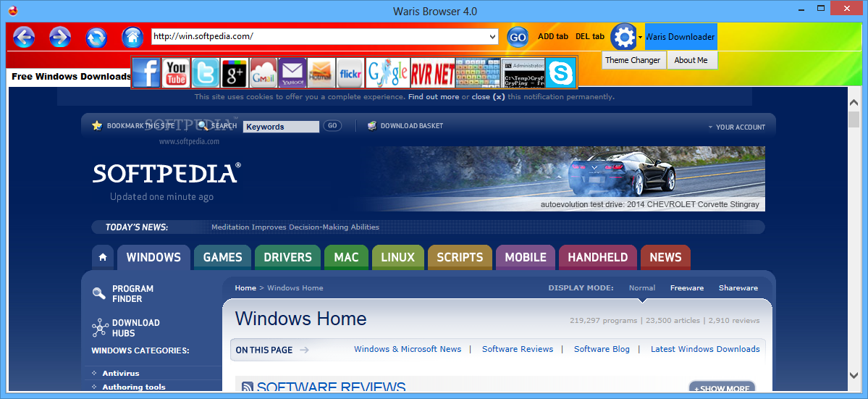Launch the on-screen keyboard shortcut icon

click(x=478, y=72)
